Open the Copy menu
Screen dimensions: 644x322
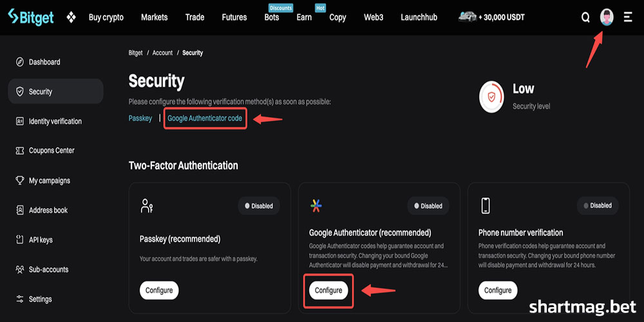[x=337, y=17]
